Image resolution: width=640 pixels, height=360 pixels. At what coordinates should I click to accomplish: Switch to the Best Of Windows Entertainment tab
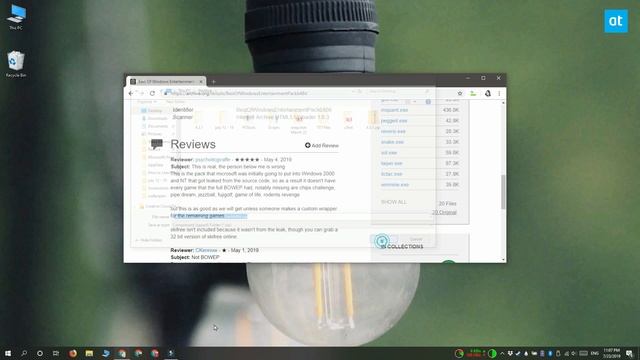point(165,82)
